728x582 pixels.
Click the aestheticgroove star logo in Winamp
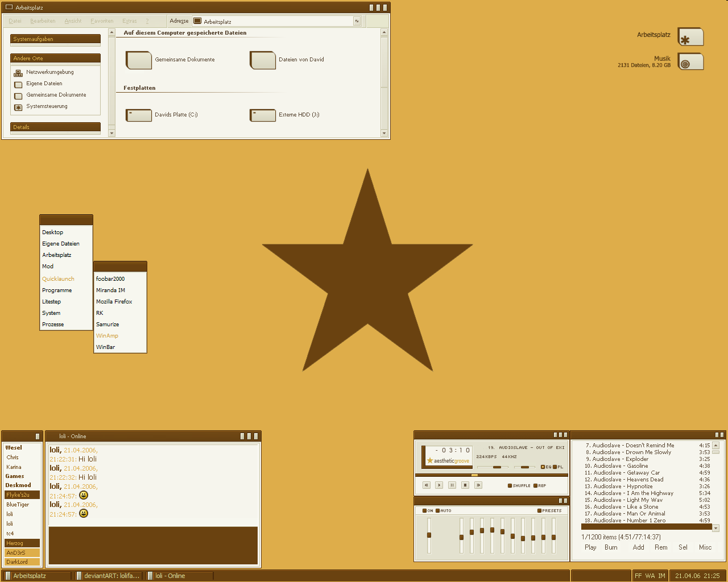[x=430, y=460]
